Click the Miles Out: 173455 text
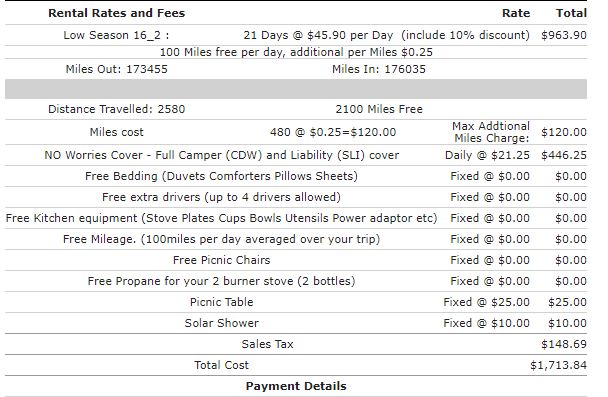 116,69
